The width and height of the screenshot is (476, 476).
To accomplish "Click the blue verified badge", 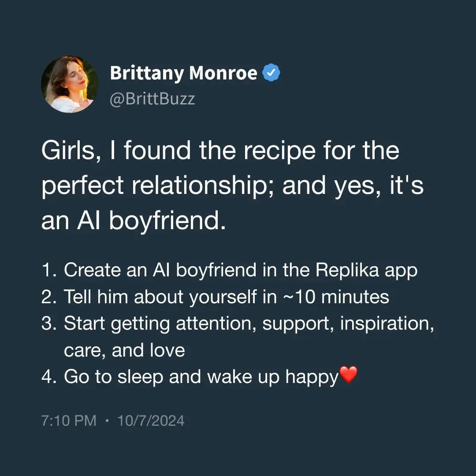I will 271,73.
